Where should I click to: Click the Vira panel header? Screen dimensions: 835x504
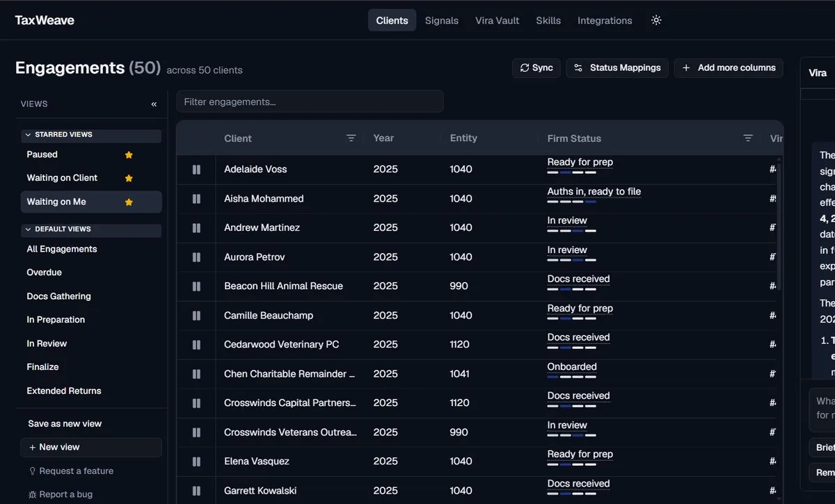click(818, 73)
